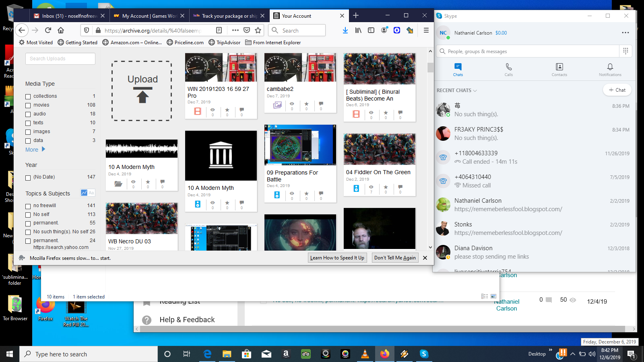The width and height of the screenshot is (644, 362).
Task: Open Firefox library icon
Action: point(358,30)
